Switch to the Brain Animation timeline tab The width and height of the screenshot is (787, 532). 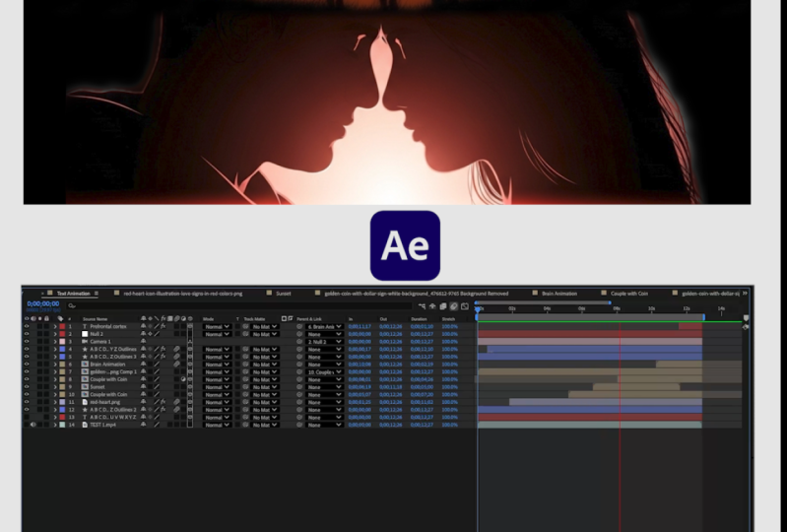[559, 294]
